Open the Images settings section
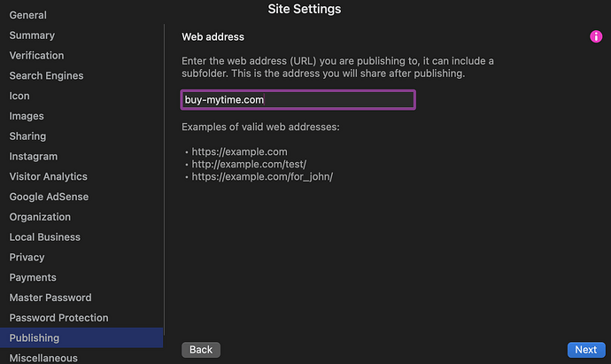 27,116
